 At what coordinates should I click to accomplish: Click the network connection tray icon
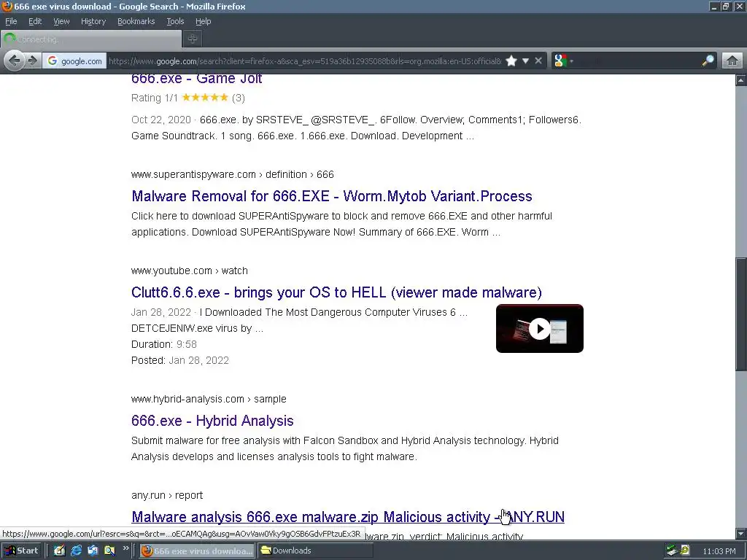pyautogui.click(x=672, y=551)
